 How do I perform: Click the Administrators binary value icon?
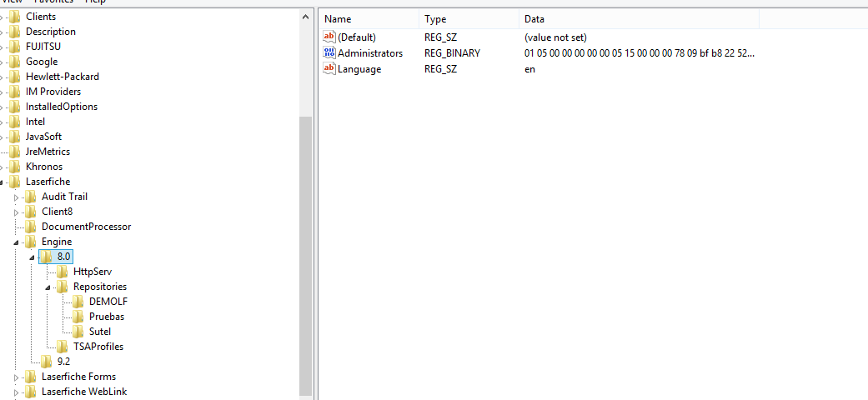click(x=329, y=53)
